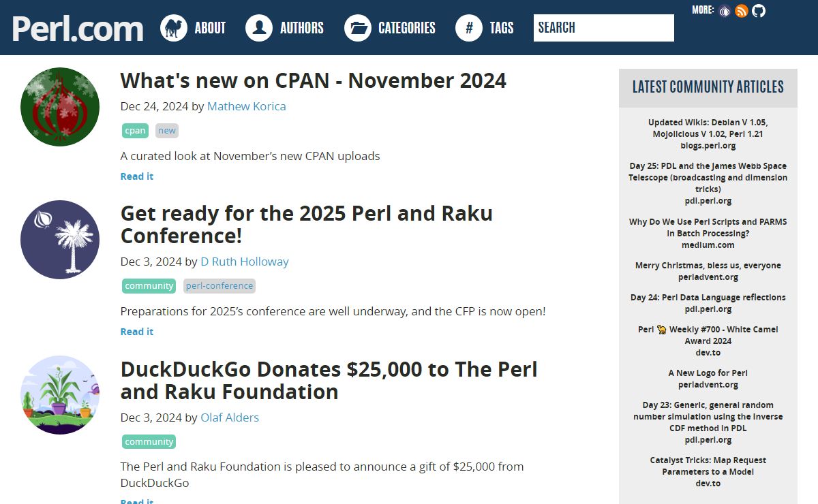The image size is (818, 504).
Task: Click "A curated look at November's new CPAN uploads"
Action: pyautogui.click(x=250, y=156)
